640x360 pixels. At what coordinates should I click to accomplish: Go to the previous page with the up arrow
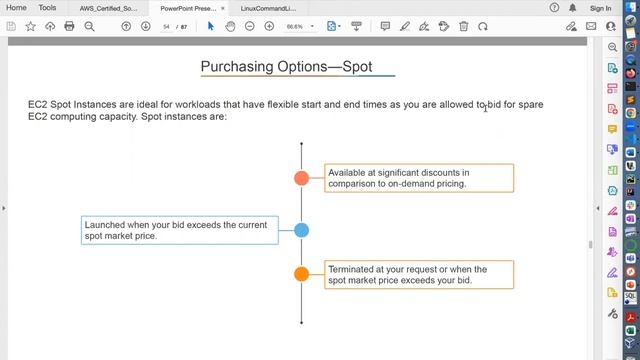126,27
